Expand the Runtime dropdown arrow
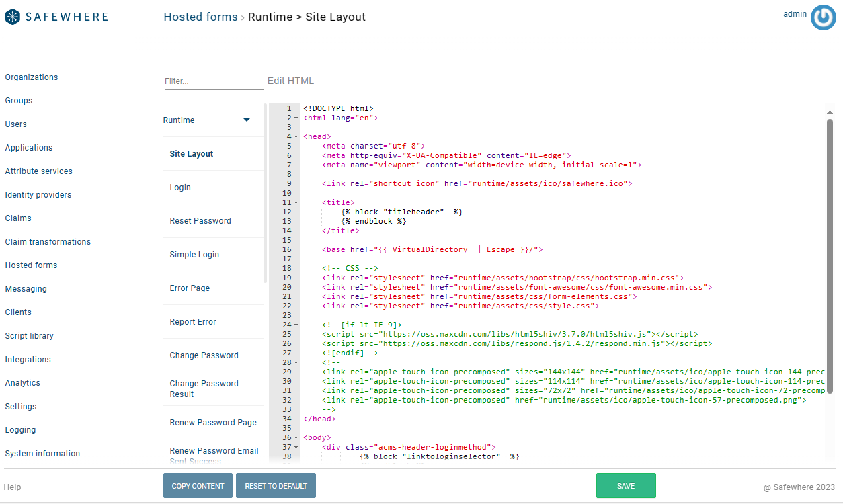Image resolution: width=843 pixels, height=504 pixels. [x=247, y=120]
